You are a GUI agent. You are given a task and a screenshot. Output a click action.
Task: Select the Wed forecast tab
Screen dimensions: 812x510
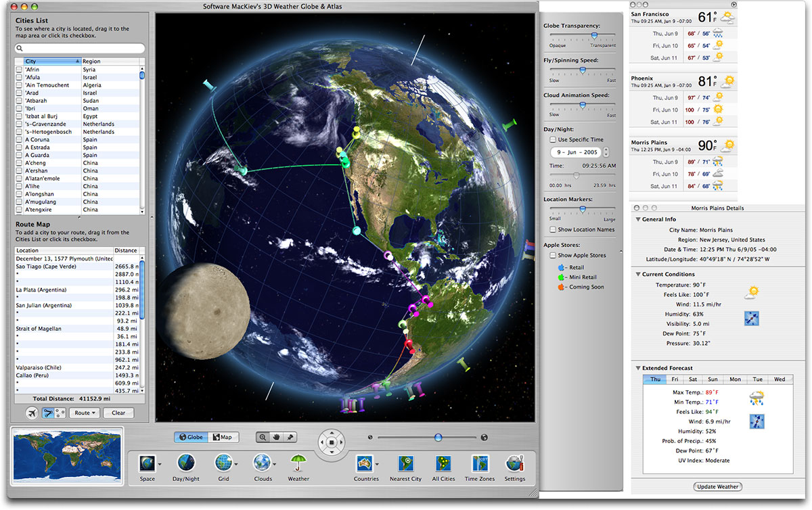780,379
